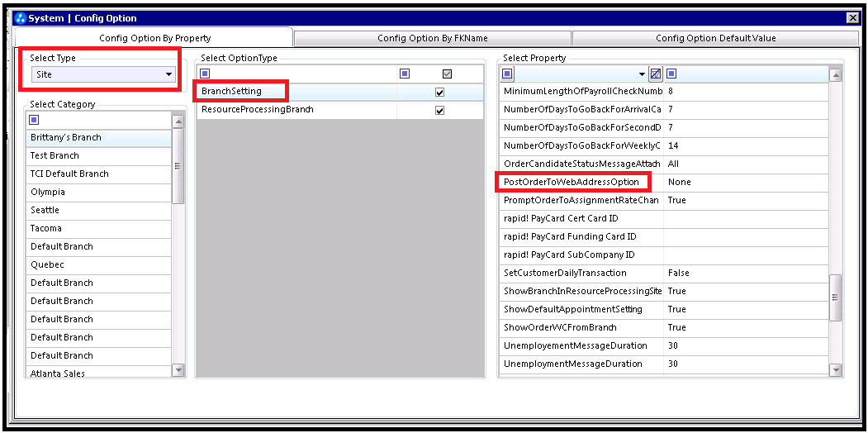The width and height of the screenshot is (868, 433).
Task: Click Property value filter input field
Action: click(753, 74)
